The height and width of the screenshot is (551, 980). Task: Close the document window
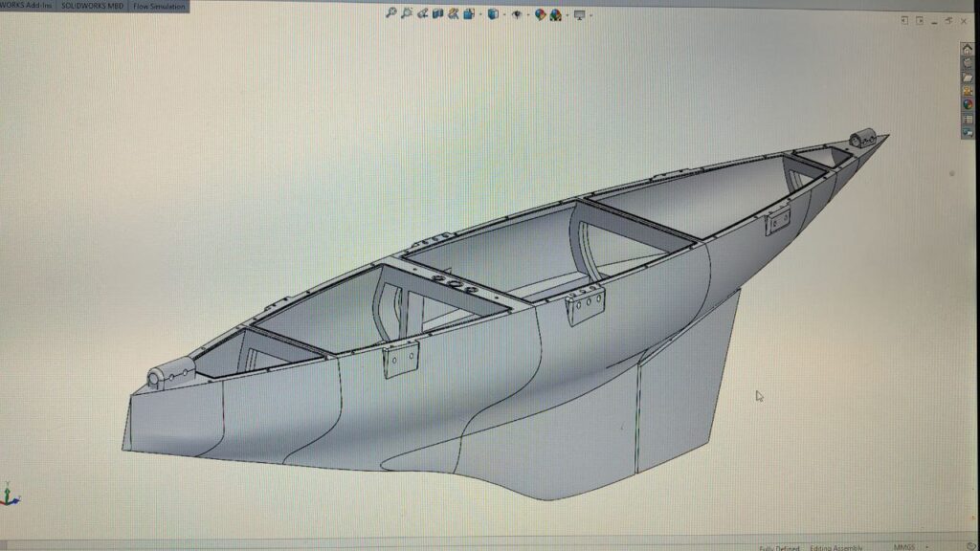pos(964,21)
